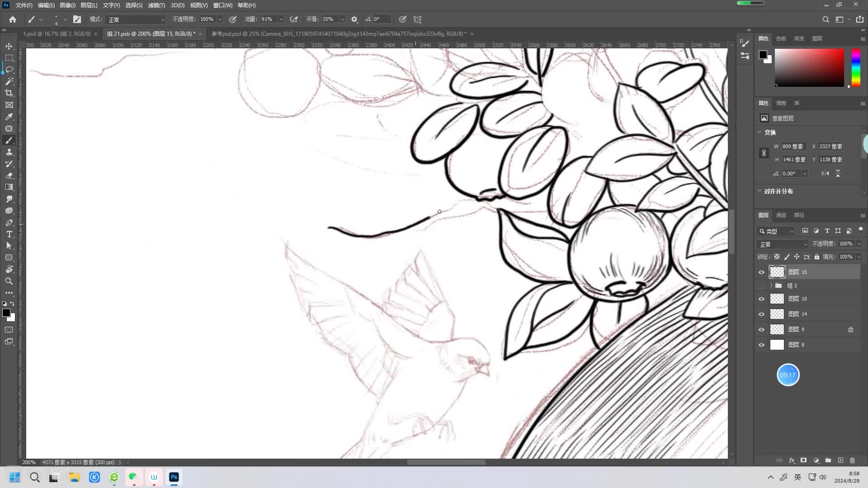
Task: Hide layer 图层 8
Action: click(x=761, y=345)
